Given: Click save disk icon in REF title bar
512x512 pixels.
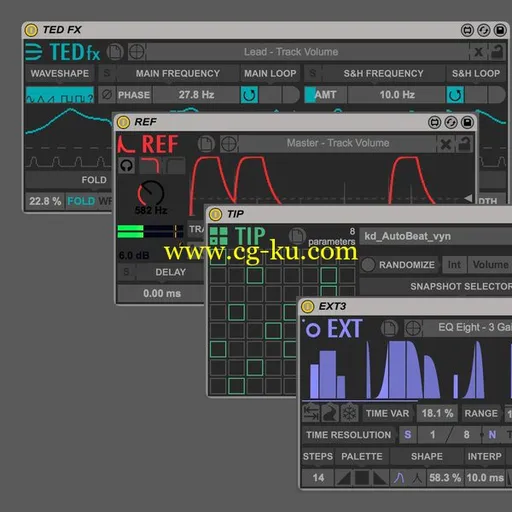Looking at the screenshot, I should coord(467,123).
